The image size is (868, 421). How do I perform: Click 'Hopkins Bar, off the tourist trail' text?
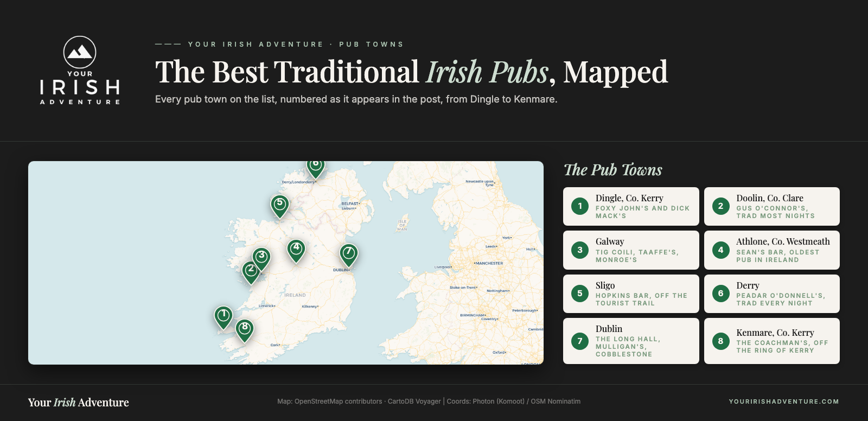(642, 299)
